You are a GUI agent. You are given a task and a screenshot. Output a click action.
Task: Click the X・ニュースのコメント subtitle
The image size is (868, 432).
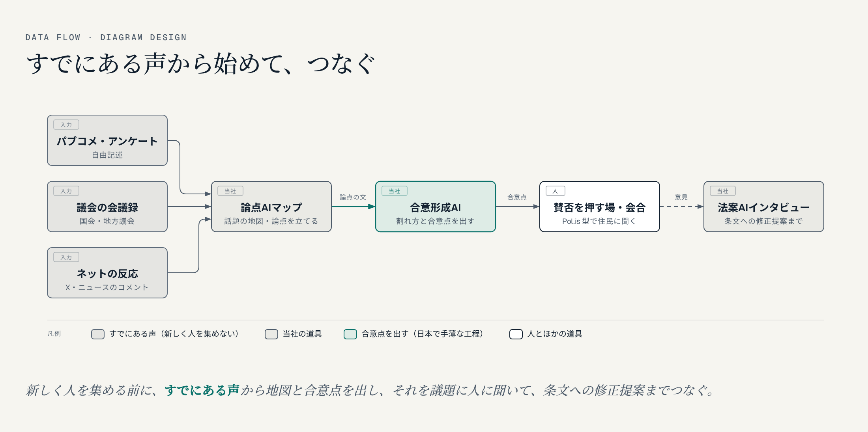point(107,287)
